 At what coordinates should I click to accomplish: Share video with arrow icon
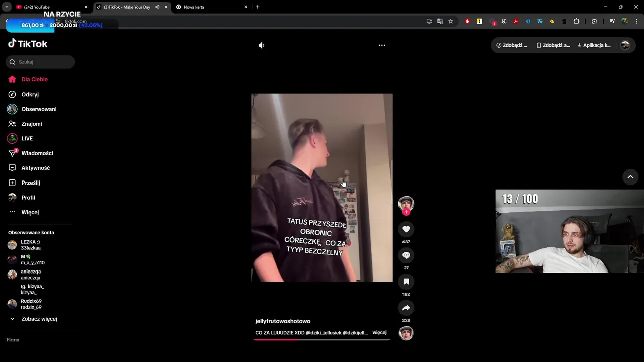(406, 308)
